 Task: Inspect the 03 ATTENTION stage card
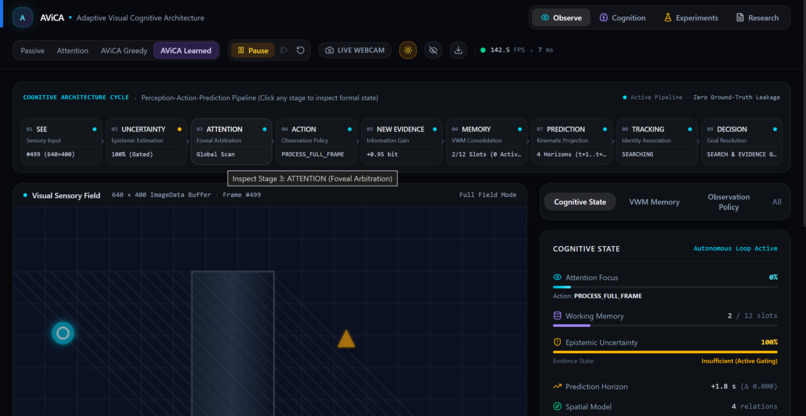click(x=231, y=141)
